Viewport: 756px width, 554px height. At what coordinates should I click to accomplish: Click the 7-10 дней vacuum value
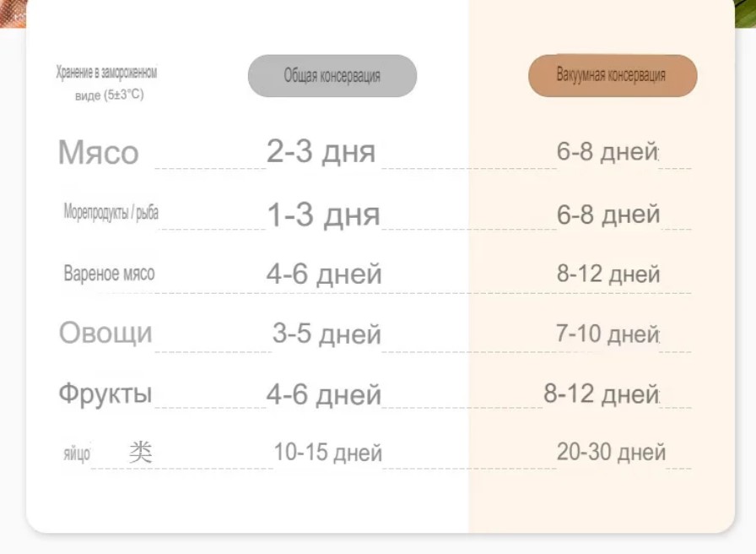click(x=607, y=334)
